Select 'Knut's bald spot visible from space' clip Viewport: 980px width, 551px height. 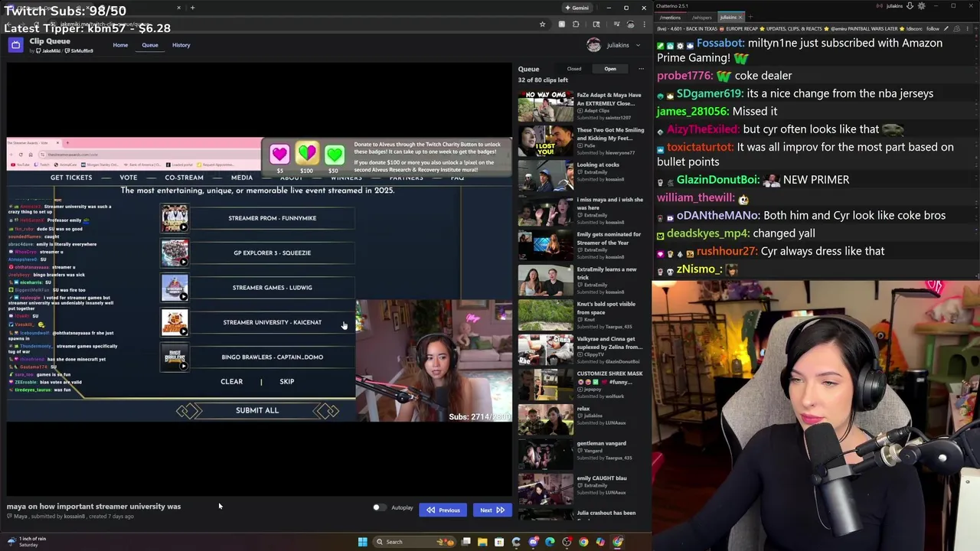(x=580, y=315)
